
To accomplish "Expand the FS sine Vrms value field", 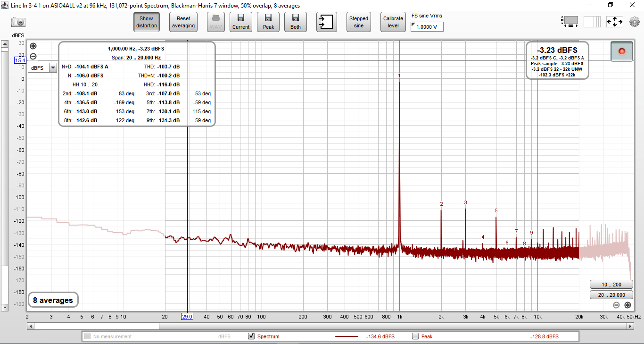I will (427, 27).
